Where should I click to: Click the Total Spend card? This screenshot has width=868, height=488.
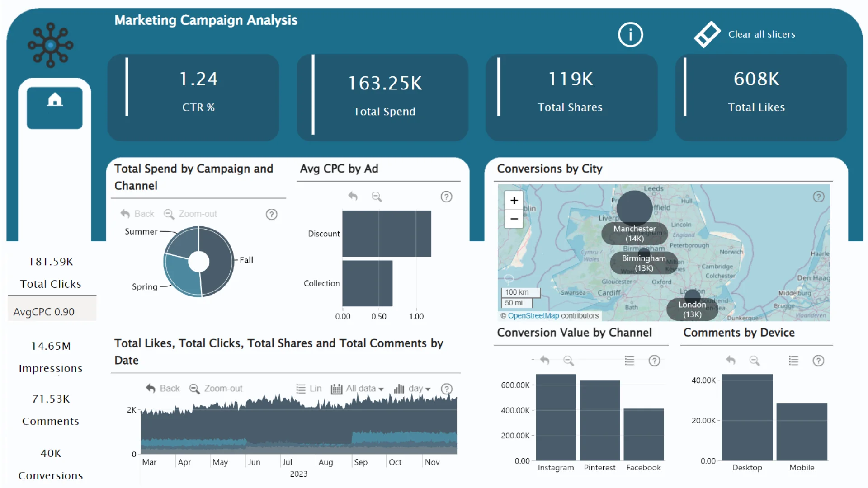point(382,98)
